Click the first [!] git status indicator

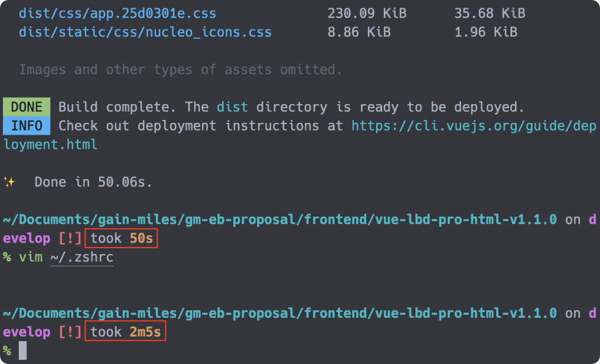coord(70,238)
